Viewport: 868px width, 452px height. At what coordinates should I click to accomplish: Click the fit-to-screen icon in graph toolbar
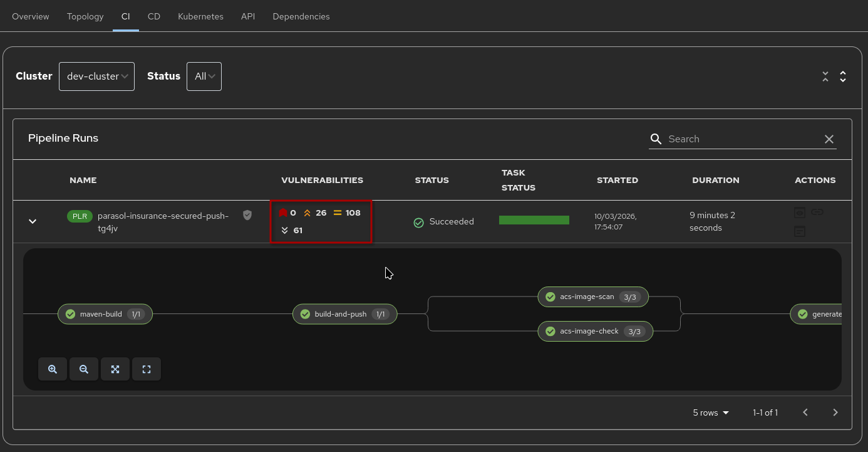click(115, 369)
